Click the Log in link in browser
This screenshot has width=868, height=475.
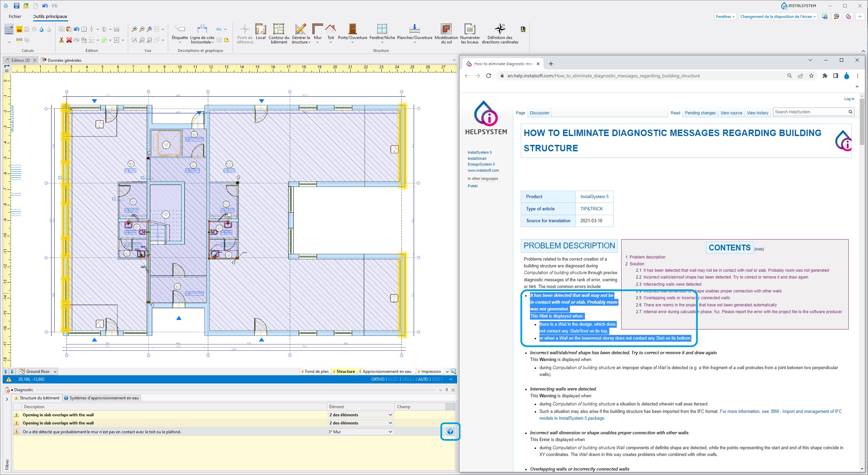pos(849,99)
